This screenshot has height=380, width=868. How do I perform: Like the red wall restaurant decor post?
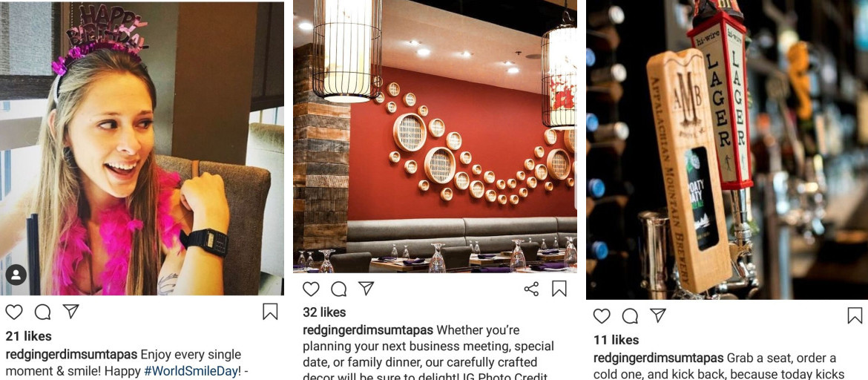[x=311, y=289]
